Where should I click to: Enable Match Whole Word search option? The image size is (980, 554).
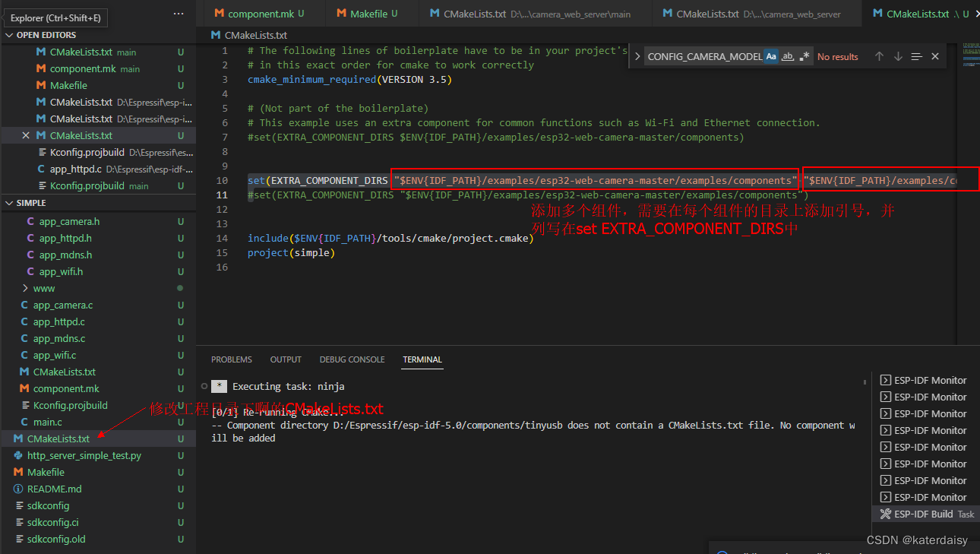point(789,56)
